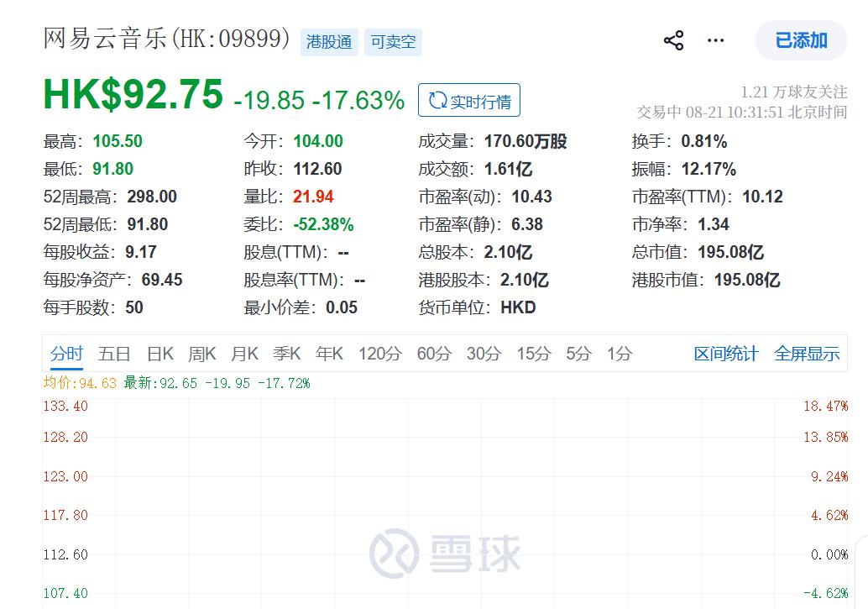This screenshot has height=609, width=868.
Task: Click the 133.40 price axis label
Action: click(x=65, y=407)
